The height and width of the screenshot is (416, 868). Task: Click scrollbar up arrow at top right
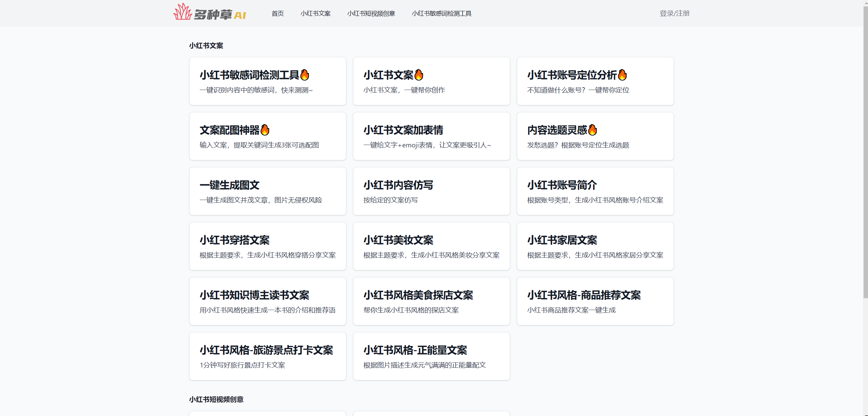click(865, 3)
